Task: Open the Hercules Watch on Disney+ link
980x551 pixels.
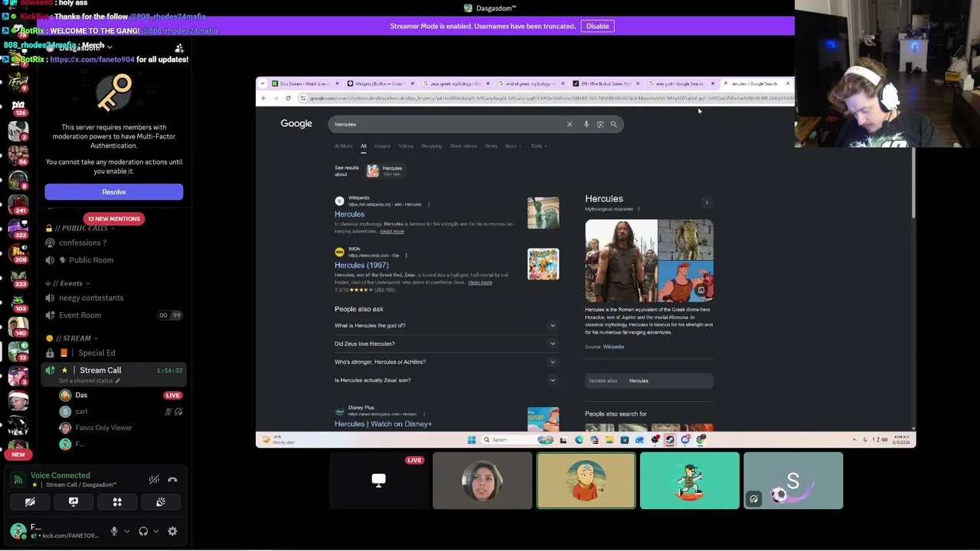Action: (383, 424)
